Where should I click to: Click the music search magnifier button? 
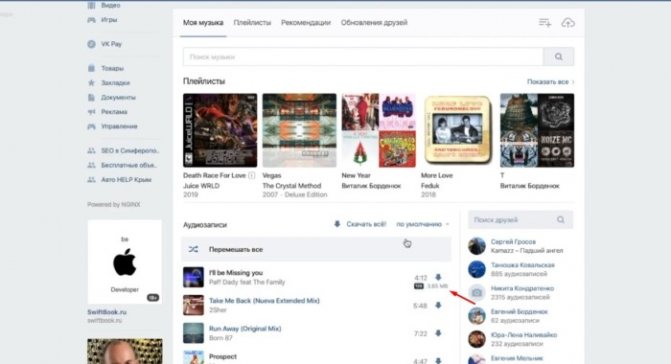tap(558, 57)
